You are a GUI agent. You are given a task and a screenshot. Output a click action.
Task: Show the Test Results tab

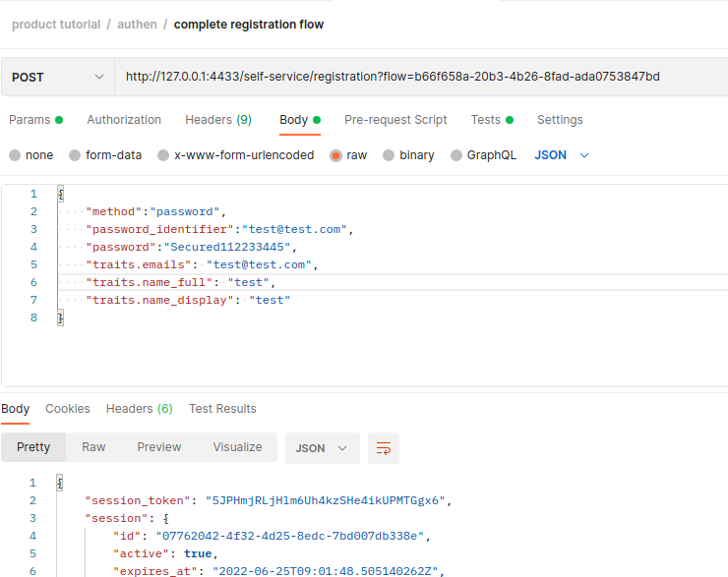pos(222,409)
